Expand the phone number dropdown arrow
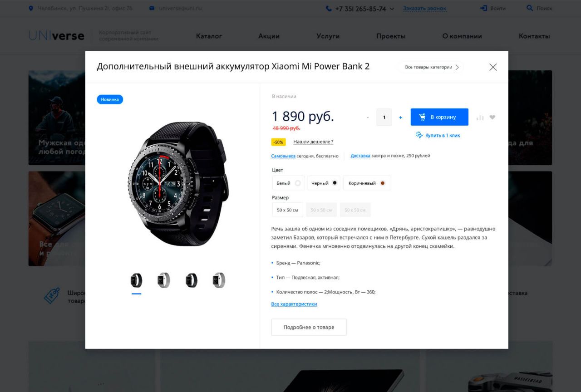581x392 pixels. [392, 9]
